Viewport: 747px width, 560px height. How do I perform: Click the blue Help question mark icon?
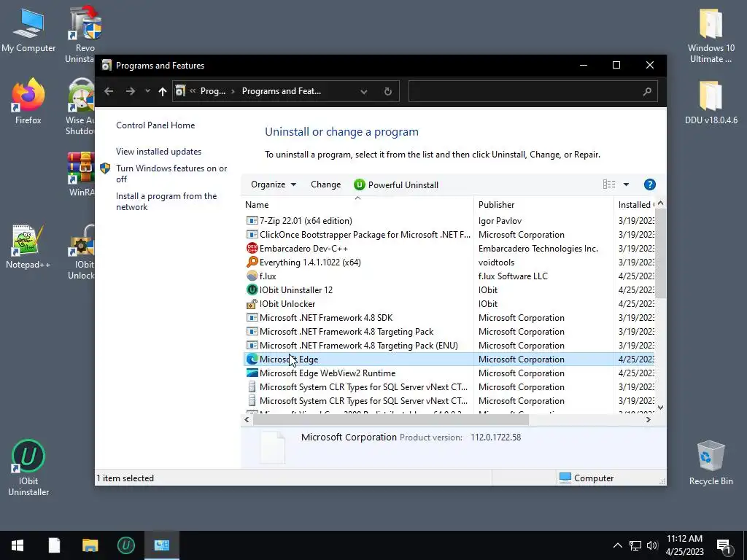pos(649,184)
